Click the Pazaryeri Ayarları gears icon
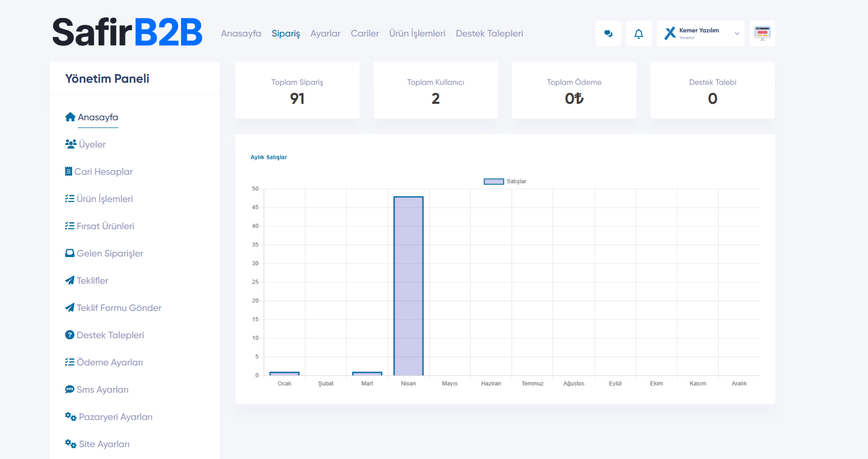 click(x=70, y=417)
